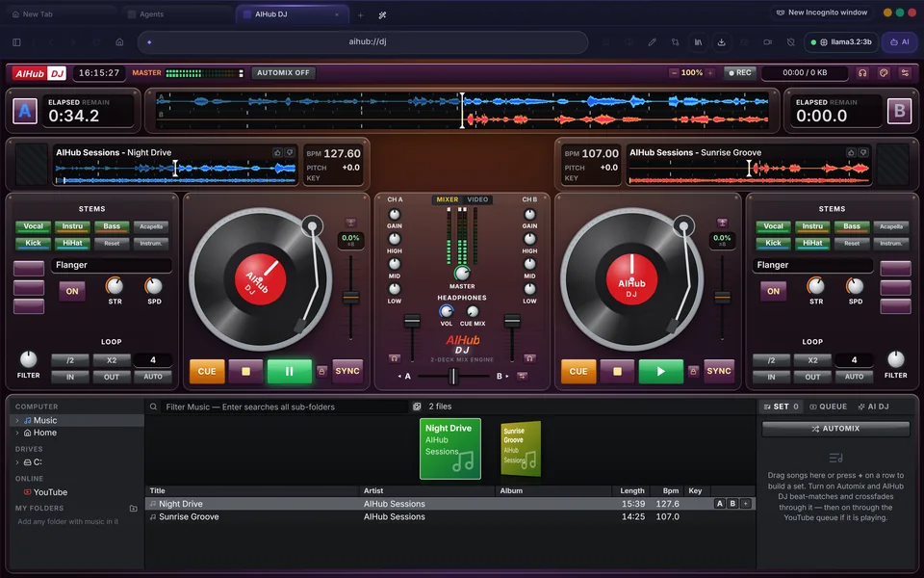Toggle deck B Vocal stem
The image size is (924, 578).
tap(773, 226)
